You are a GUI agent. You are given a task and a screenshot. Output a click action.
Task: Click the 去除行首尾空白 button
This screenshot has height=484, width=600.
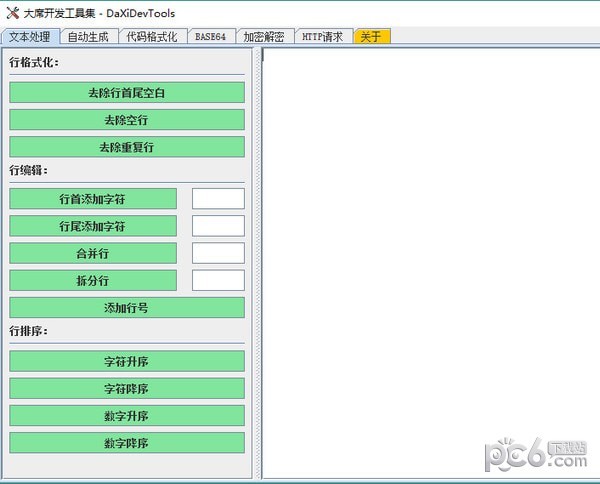point(127,93)
